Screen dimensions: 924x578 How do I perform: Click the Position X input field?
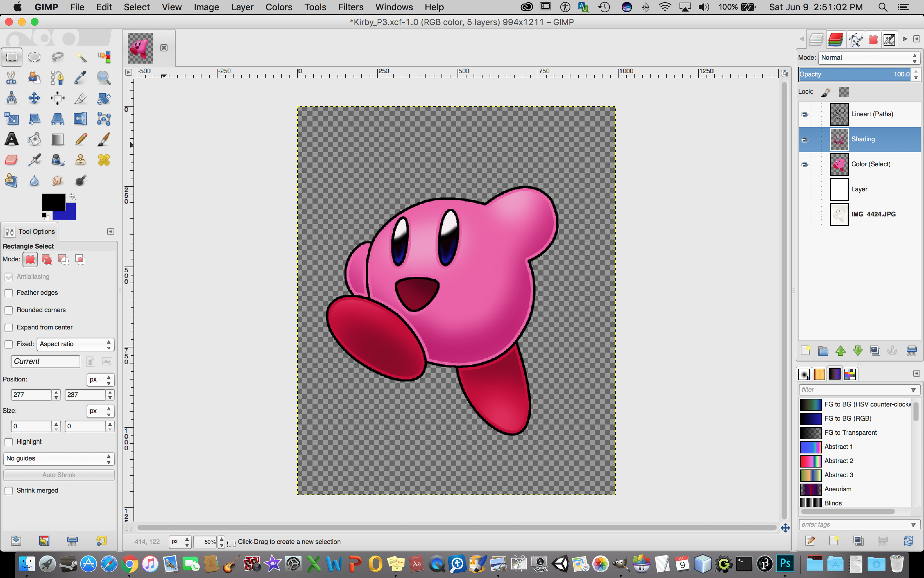31,395
